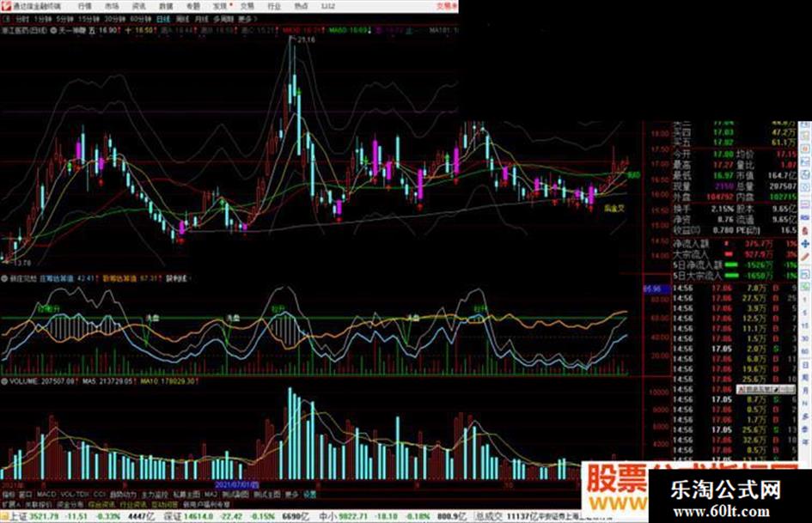The image size is (812, 523).
Task: Click circle icon beside VOLUME label
Action: click(4, 381)
